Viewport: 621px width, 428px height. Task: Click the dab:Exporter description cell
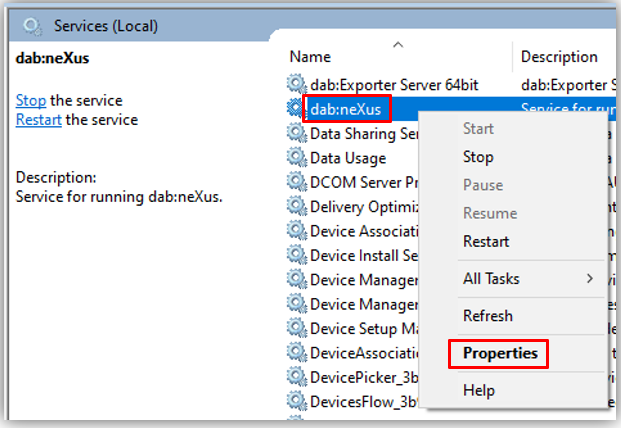(x=568, y=85)
